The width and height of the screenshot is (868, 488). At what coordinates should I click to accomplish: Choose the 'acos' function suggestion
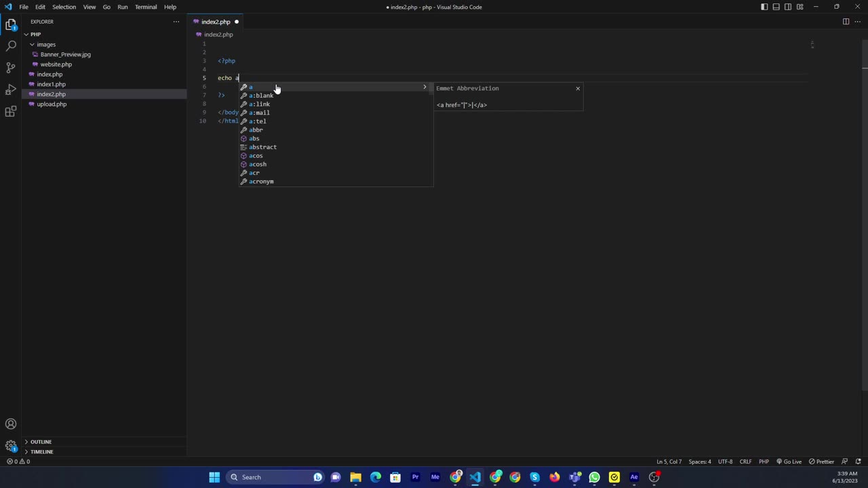336,156
